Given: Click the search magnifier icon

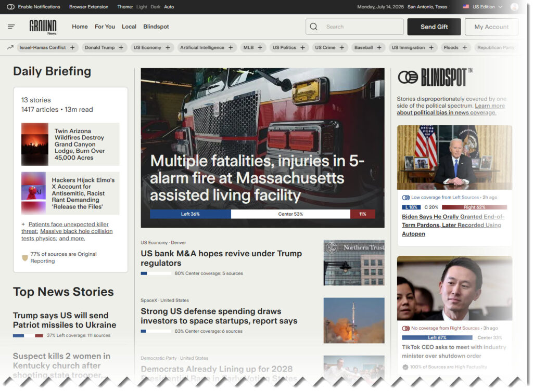Looking at the screenshot, I should (313, 27).
